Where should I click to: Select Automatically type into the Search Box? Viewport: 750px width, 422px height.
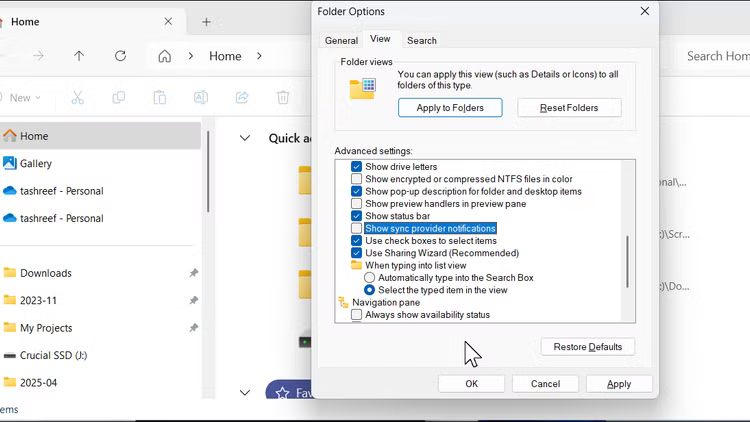click(370, 278)
